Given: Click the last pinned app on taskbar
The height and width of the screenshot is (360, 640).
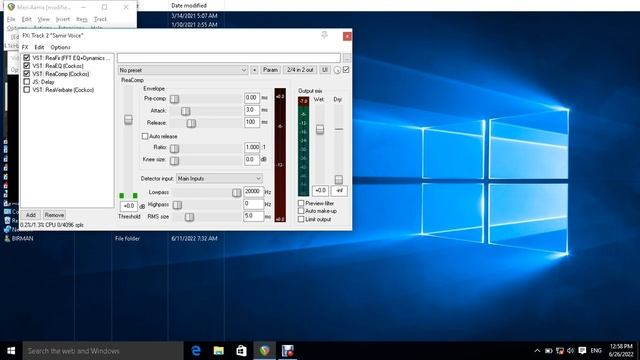Looking at the screenshot, I should [287, 351].
